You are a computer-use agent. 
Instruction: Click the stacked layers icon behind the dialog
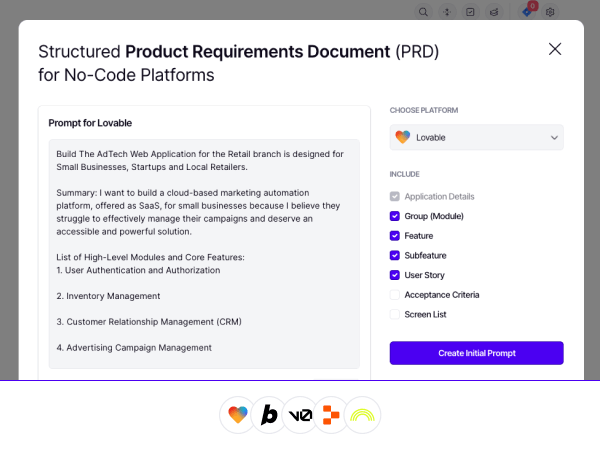point(494,12)
